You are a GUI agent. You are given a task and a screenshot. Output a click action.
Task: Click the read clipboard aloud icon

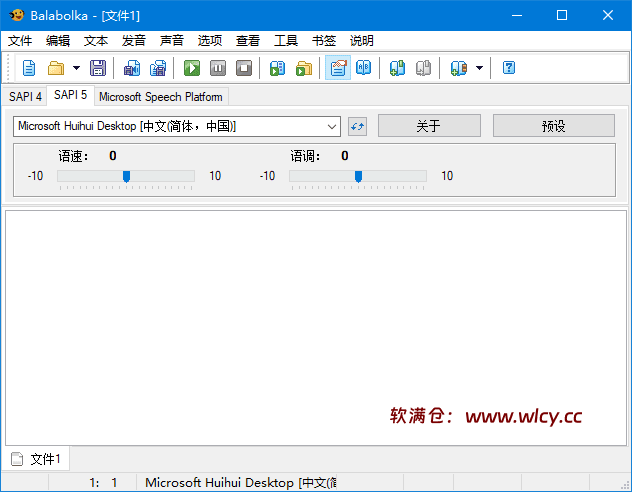tap(277, 68)
